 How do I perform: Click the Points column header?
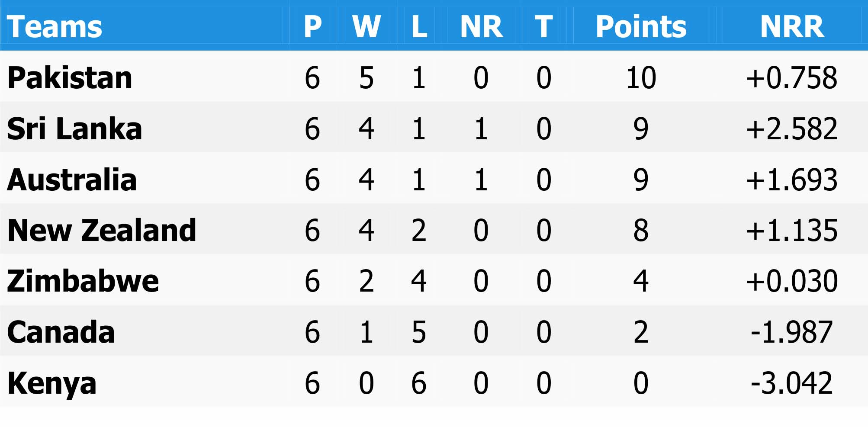tap(641, 27)
